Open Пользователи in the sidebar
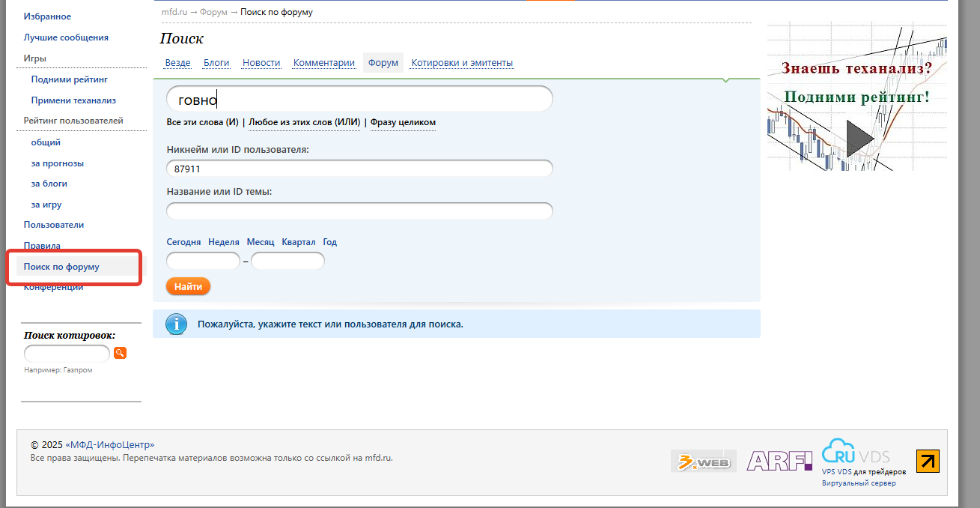980x508 pixels. pyautogui.click(x=54, y=225)
